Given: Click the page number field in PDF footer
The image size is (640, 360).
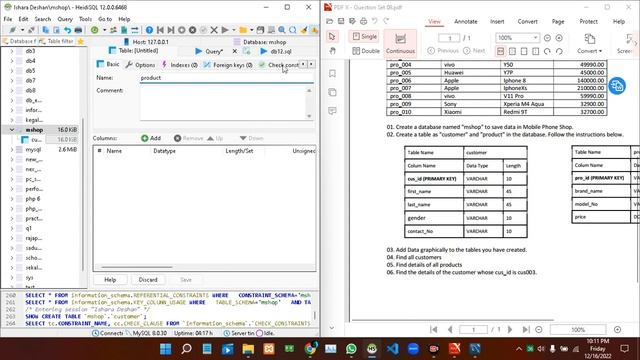Looking at the screenshot, I should coord(473,329).
